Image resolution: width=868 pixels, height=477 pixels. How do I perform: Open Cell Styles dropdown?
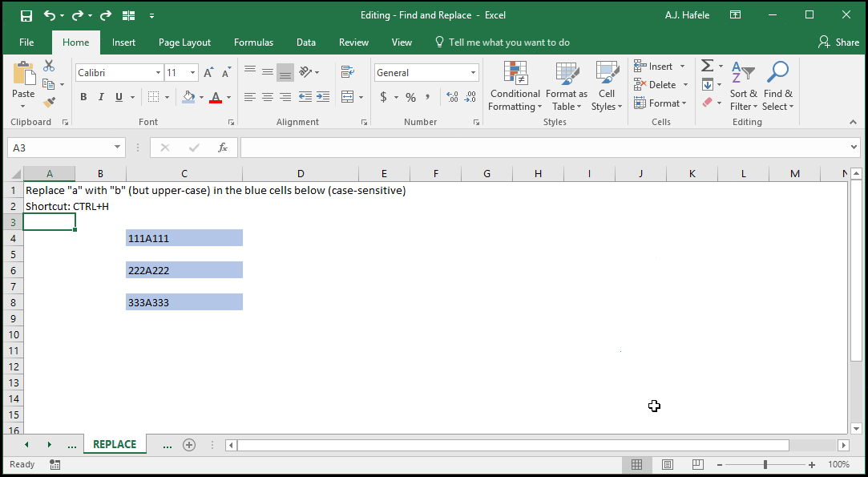(607, 86)
